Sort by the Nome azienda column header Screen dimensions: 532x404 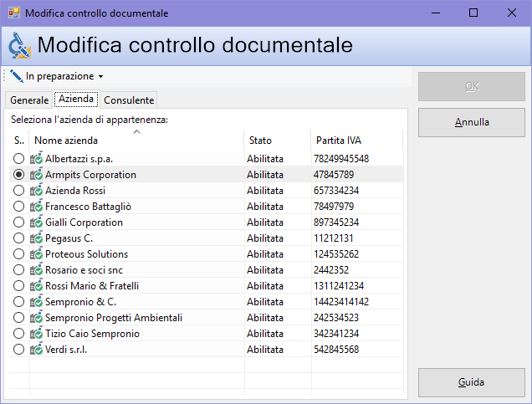click(136, 140)
